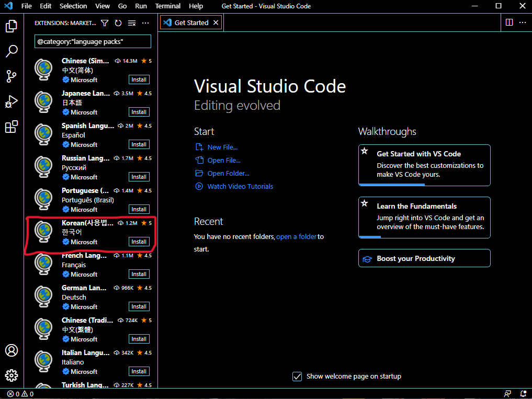
Task: Install the Chinese (Traditional) language pack
Action: coord(139,339)
